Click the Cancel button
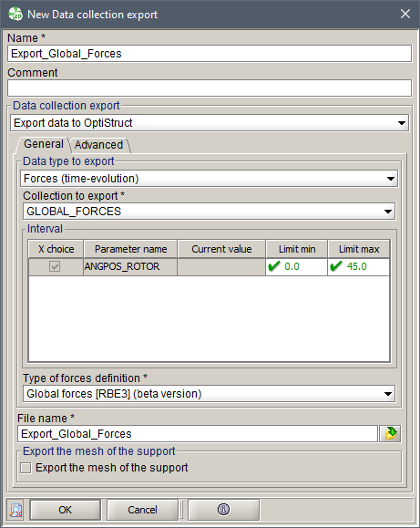 [x=142, y=510]
